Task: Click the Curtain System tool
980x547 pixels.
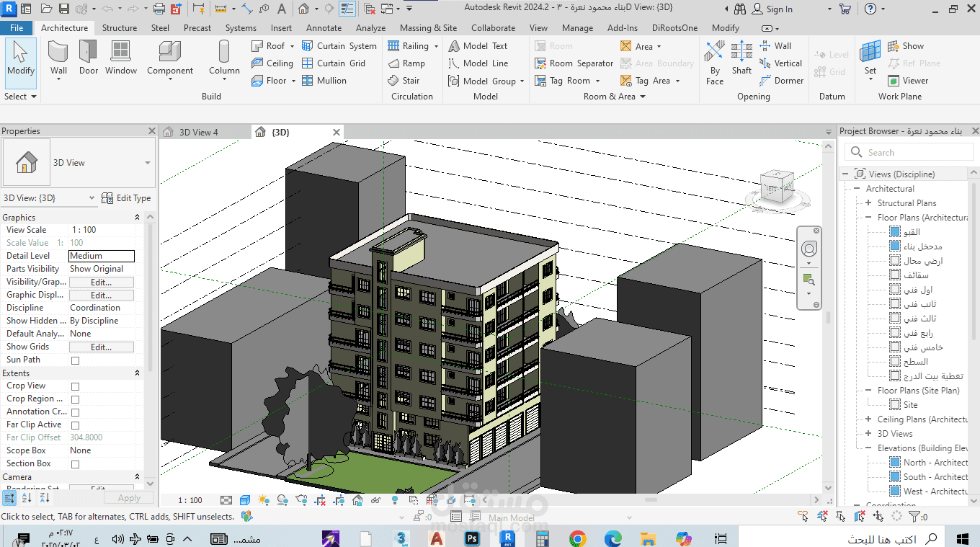Action: point(339,46)
